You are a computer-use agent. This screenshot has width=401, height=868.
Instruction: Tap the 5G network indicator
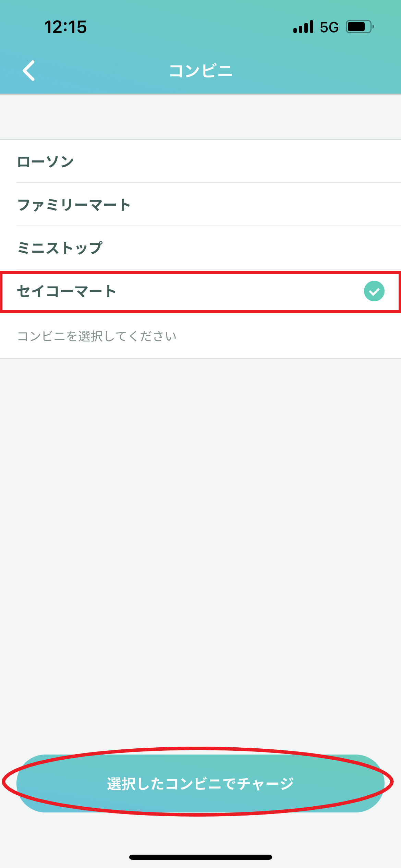[329, 27]
